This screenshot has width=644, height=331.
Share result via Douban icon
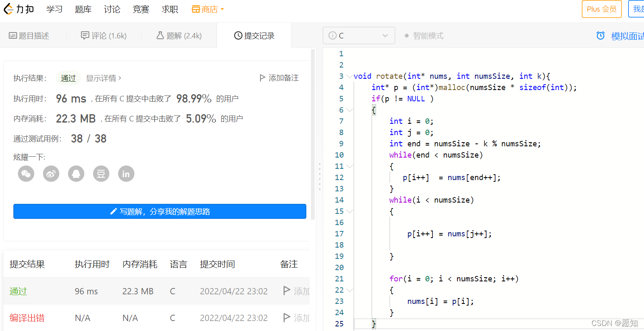101,173
